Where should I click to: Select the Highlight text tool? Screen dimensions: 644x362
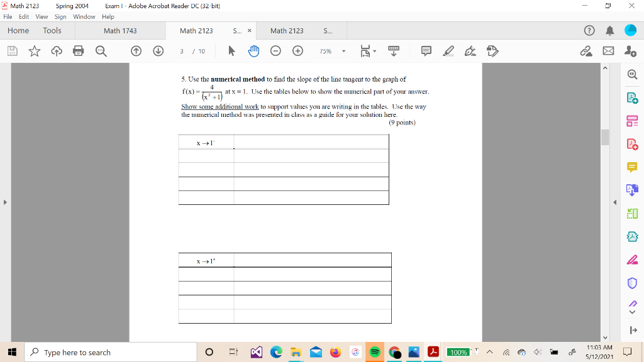447,51
